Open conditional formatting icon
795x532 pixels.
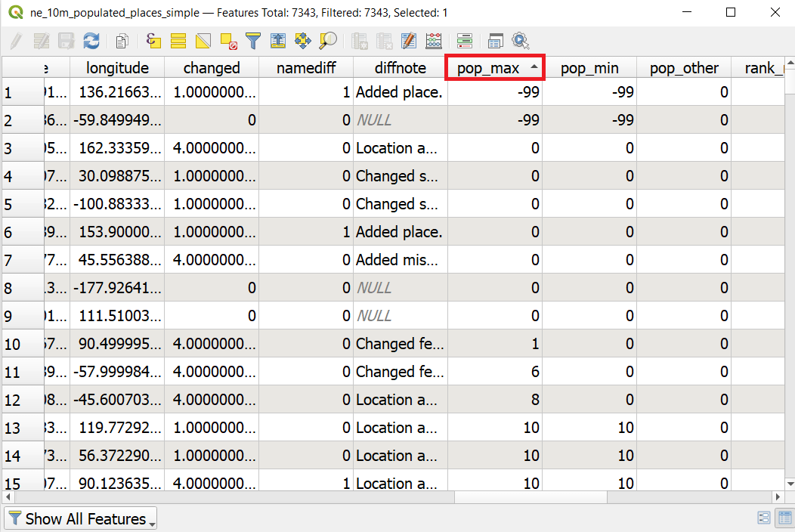click(465, 41)
